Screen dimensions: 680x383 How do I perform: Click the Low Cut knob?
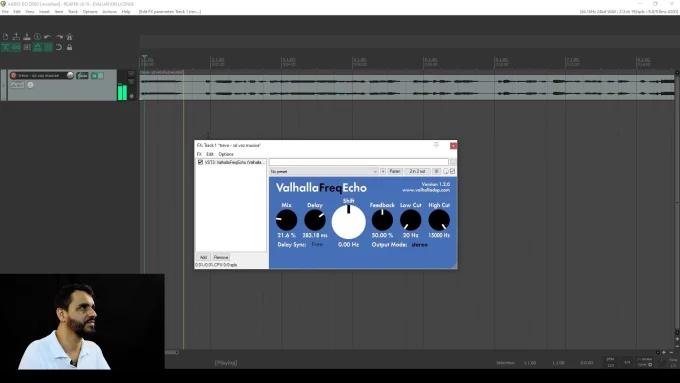click(410, 220)
